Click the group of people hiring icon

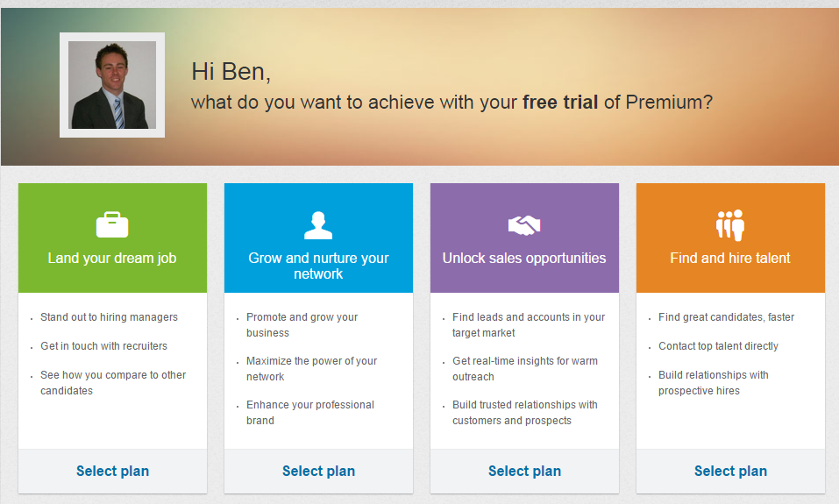tap(730, 225)
